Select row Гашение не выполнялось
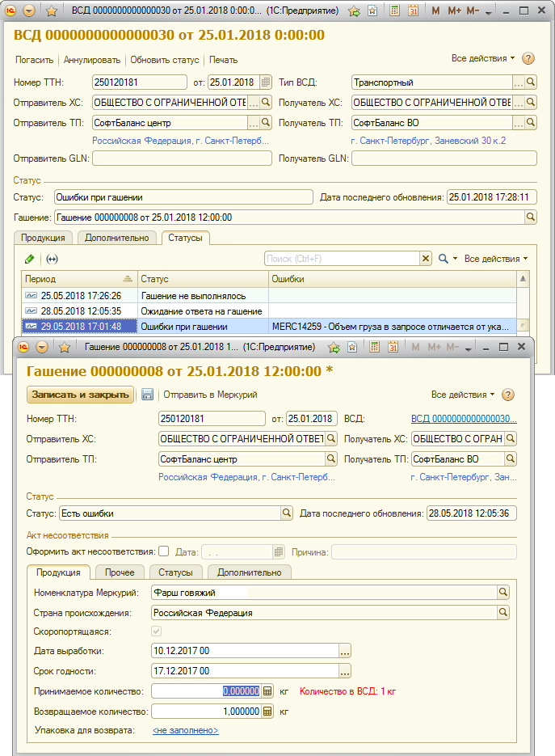The height and width of the screenshot is (756, 555). click(269, 296)
